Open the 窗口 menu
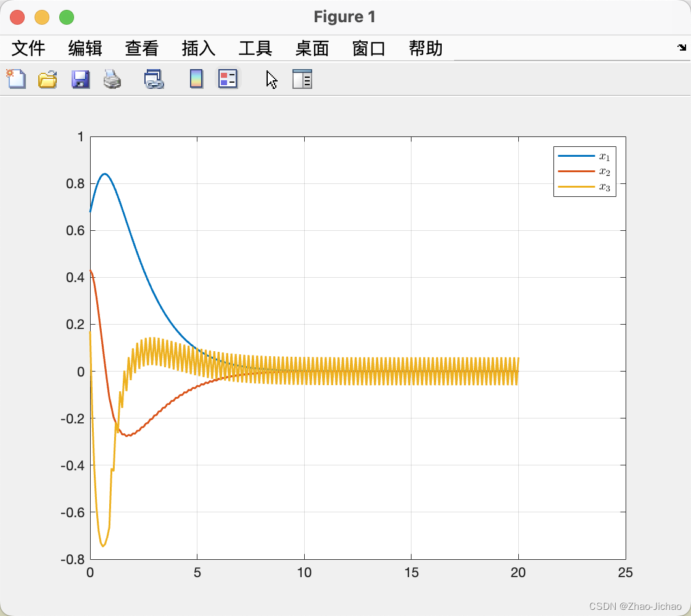Screen dimensions: 691x616 [369, 48]
